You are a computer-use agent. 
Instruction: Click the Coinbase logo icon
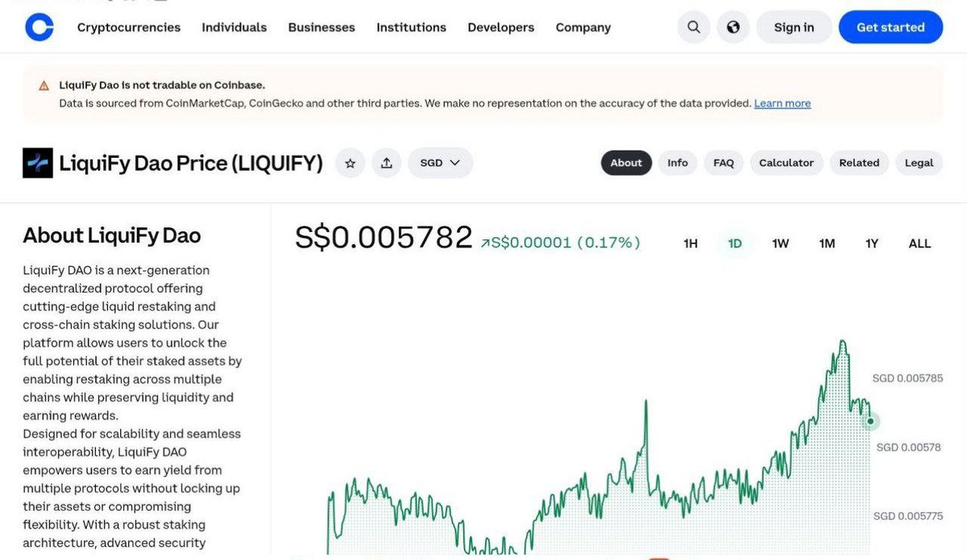click(39, 27)
